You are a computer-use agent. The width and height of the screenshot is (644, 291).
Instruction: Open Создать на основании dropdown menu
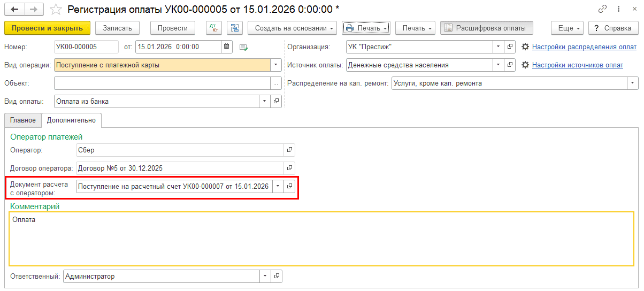point(292,28)
